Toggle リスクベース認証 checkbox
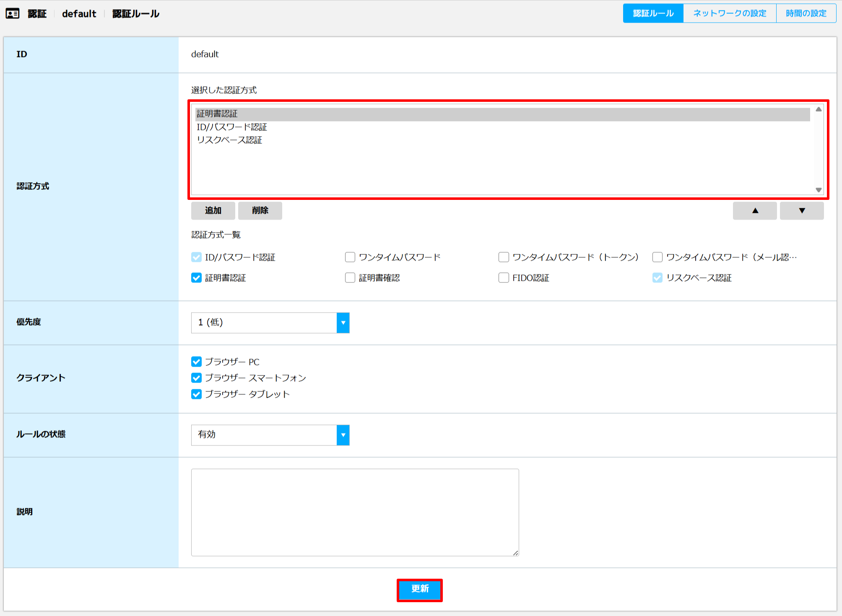The height and width of the screenshot is (616, 842). (657, 278)
